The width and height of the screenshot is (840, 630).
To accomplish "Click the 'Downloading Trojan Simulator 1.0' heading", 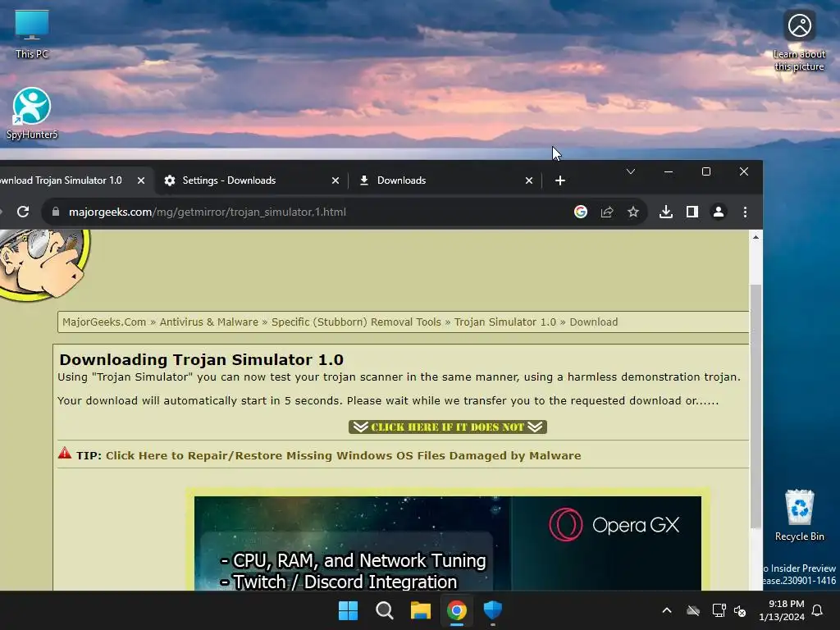I will point(202,359).
